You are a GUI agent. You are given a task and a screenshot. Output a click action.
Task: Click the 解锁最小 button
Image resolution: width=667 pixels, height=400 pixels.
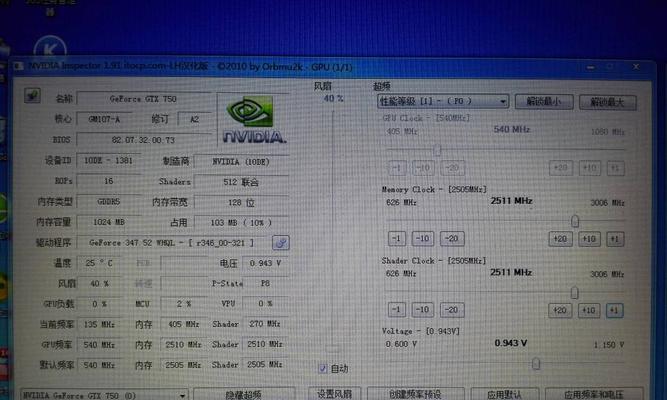click(x=544, y=102)
